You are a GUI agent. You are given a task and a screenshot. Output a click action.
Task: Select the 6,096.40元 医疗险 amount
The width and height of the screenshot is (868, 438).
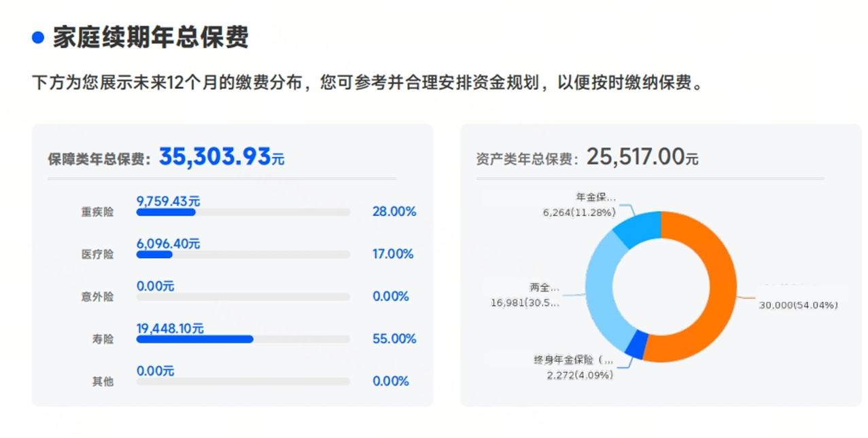pos(168,244)
